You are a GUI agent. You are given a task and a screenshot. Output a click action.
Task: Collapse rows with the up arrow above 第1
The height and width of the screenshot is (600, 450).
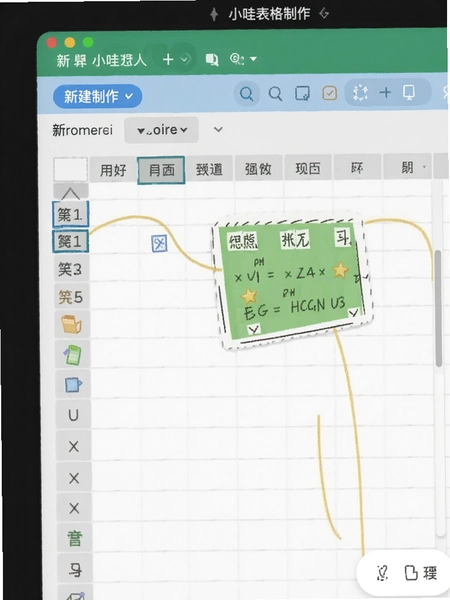click(71, 192)
